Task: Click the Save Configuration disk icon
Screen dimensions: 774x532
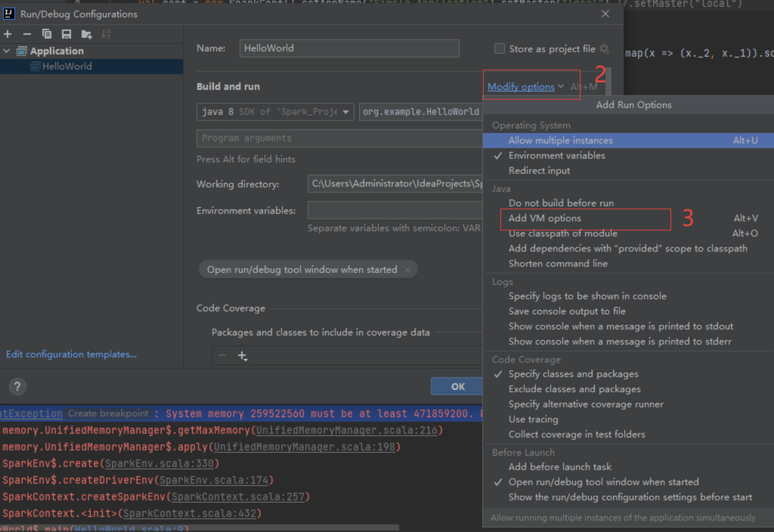Action: click(x=67, y=34)
